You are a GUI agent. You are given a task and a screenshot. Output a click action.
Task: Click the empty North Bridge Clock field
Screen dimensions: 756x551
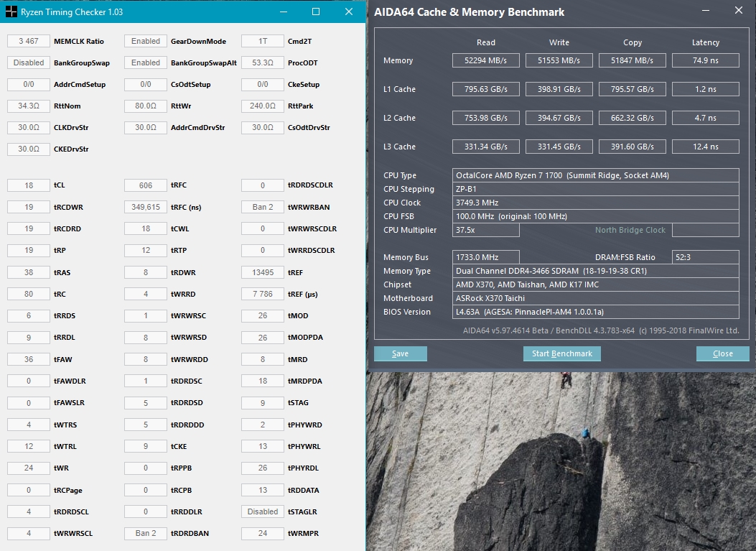pyautogui.click(x=705, y=230)
